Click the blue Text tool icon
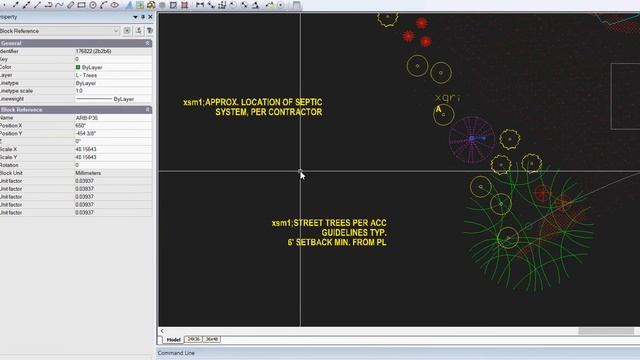The width and height of the screenshot is (640, 360). [x=129, y=5]
